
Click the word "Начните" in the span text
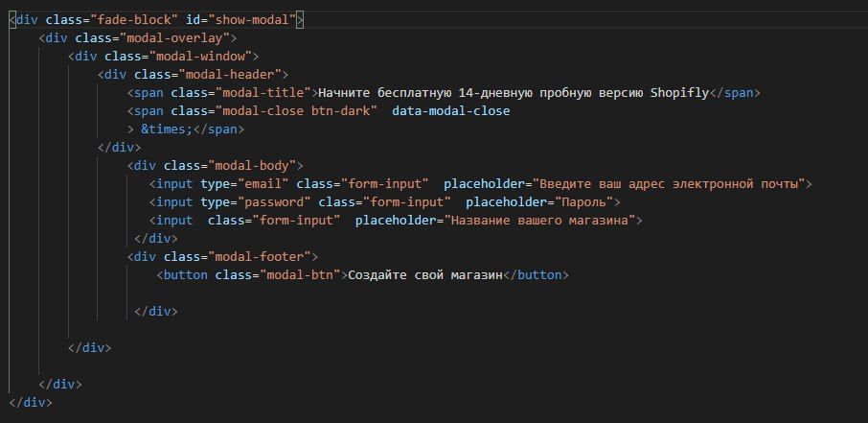tap(344, 93)
